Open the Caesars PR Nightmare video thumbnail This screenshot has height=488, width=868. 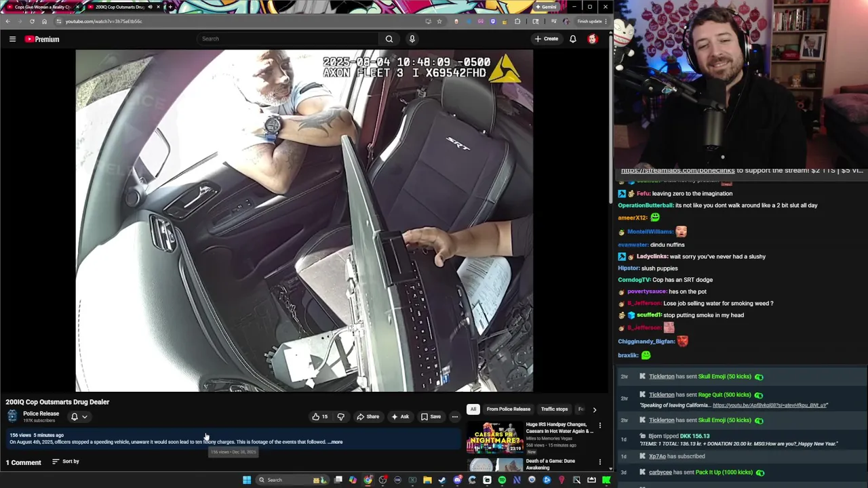coord(495,436)
